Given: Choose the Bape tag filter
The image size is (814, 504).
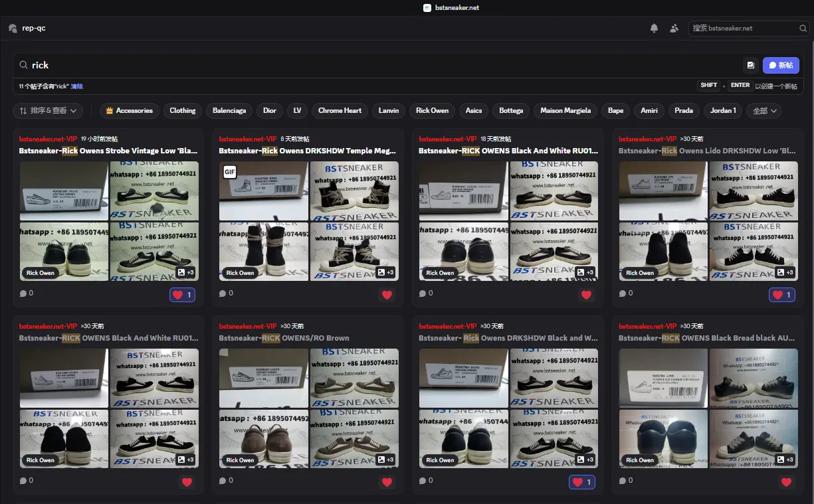Looking at the screenshot, I should [616, 110].
